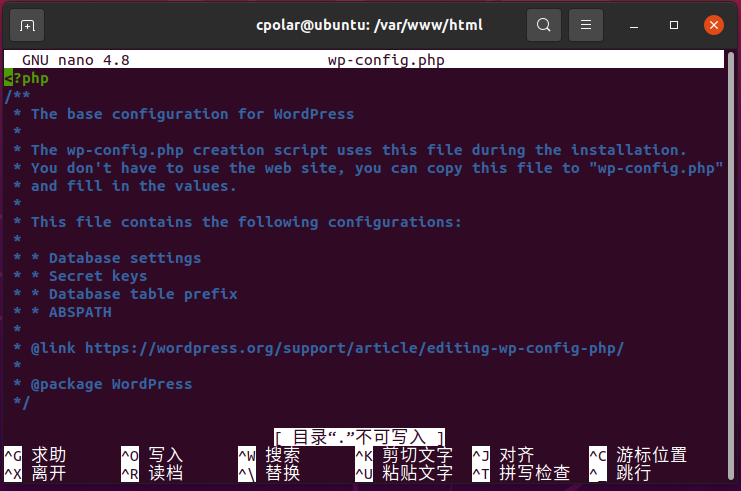Open the terminal hamburger menu
The image size is (741, 491).
(x=586, y=25)
